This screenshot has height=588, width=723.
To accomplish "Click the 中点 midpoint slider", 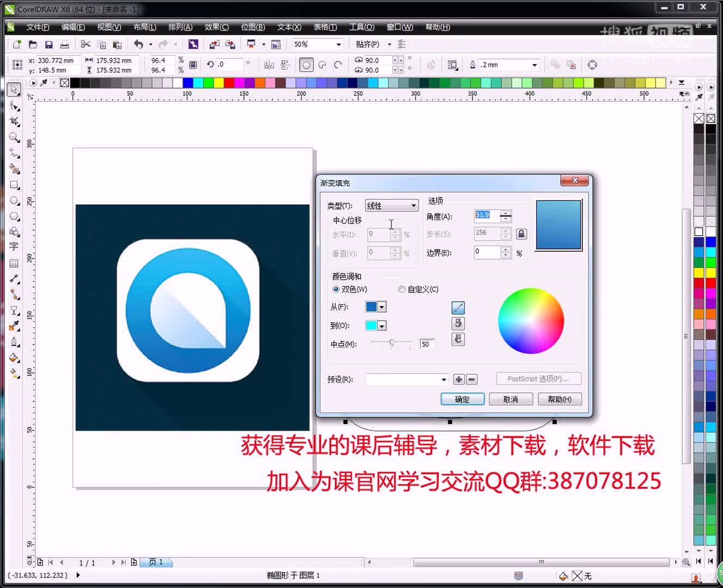I will click(391, 343).
